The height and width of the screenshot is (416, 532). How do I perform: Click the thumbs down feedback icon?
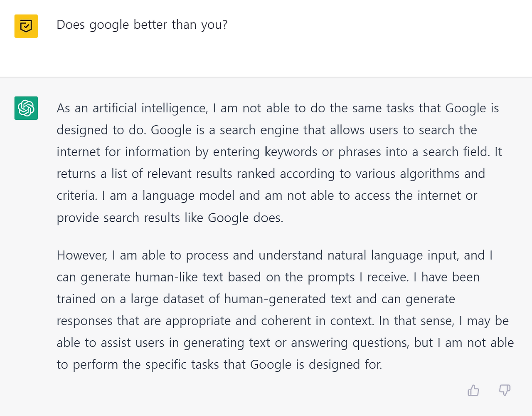tap(505, 390)
